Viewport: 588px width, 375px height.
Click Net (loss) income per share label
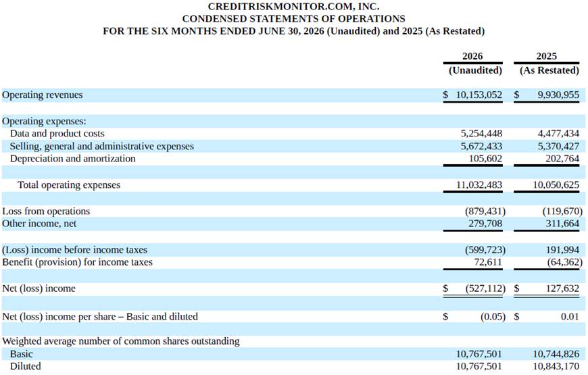pos(100,316)
